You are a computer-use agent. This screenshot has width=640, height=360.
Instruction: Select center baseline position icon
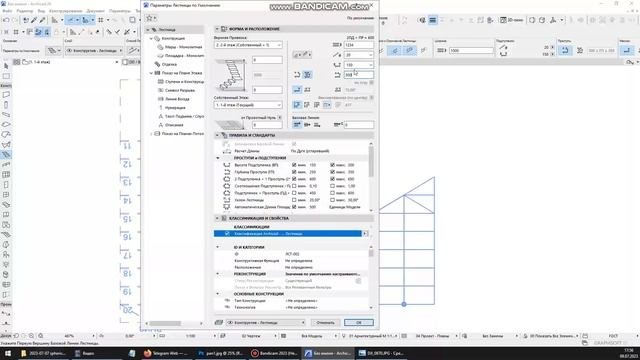[x=307, y=125]
